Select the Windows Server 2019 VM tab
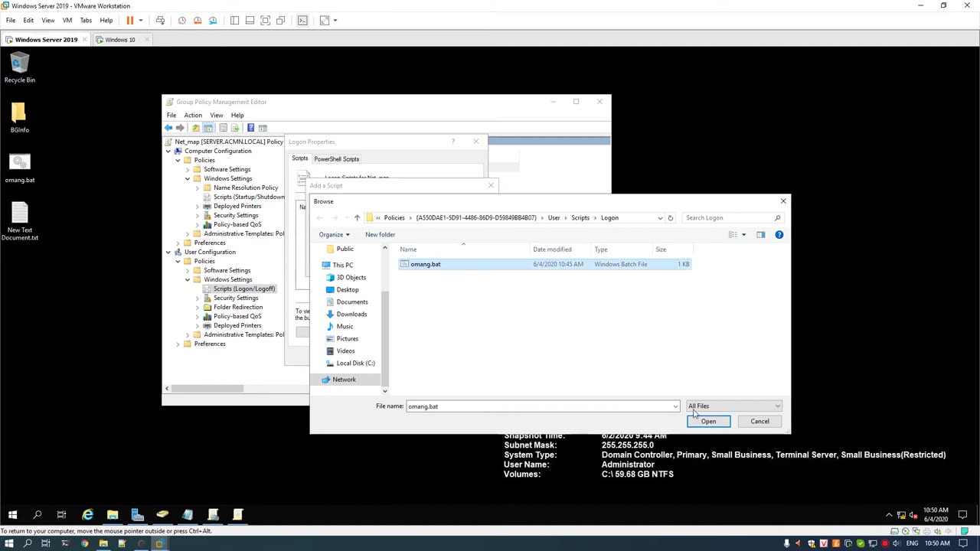Image resolution: width=980 pixels, height=551 pixels. [46, 40]
